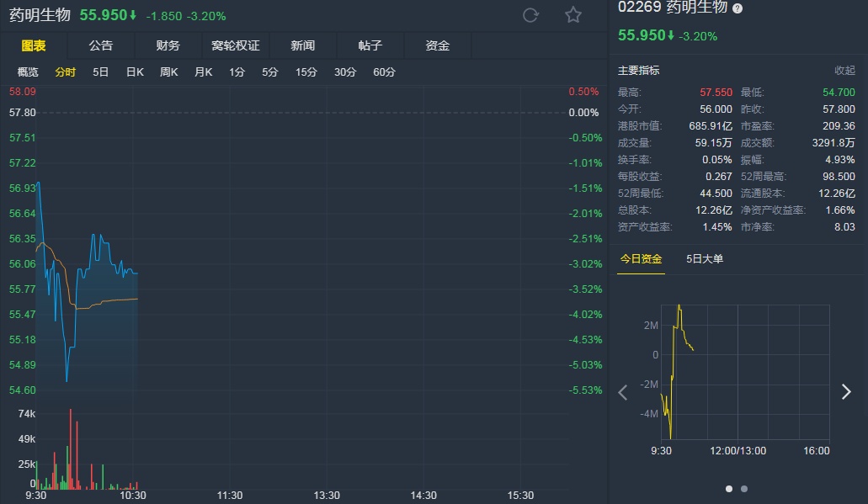Show the 5日大单 tab
868x504 pixels.
point(705,258)
